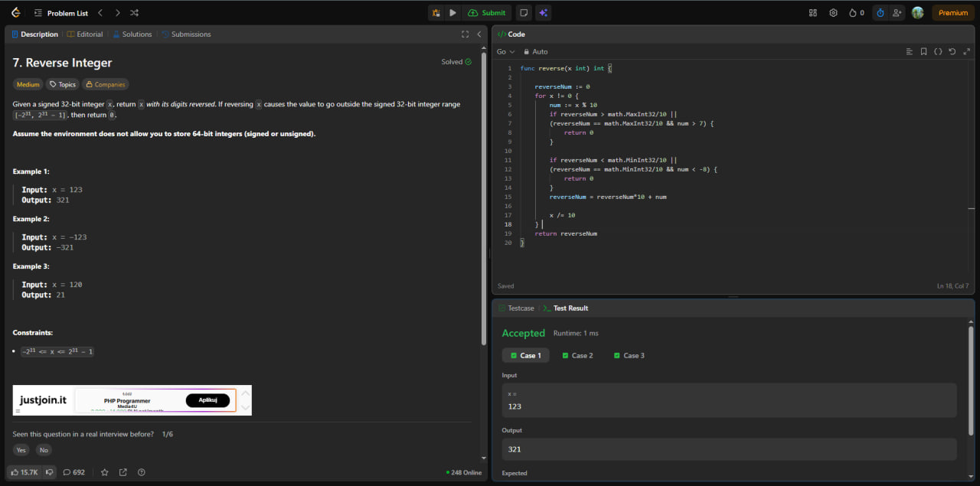Select Case 1 result
The width and height of the screenshot is (980, 486).
pos(526,356)
